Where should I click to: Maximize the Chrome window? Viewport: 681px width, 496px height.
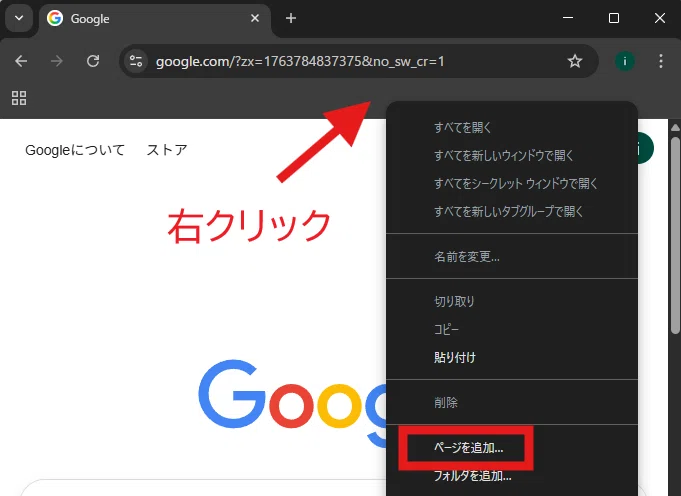tap(614, 18)
